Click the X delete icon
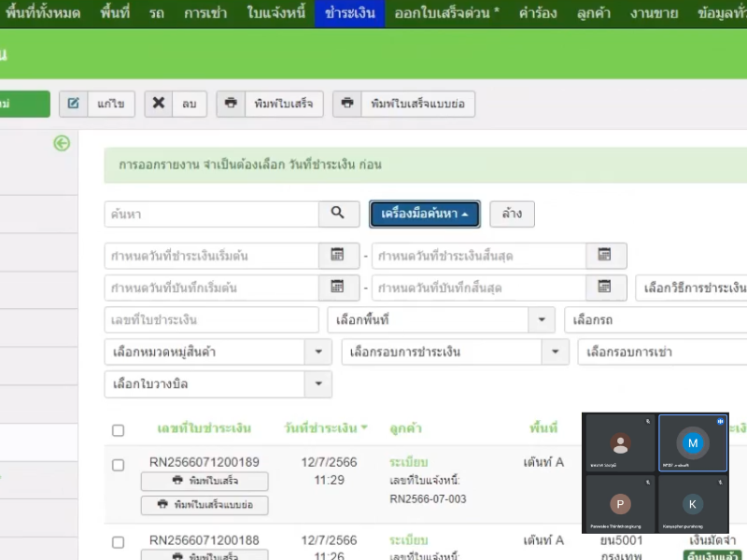The width and height of the screenshot is (747, 560). pos(159,104)
